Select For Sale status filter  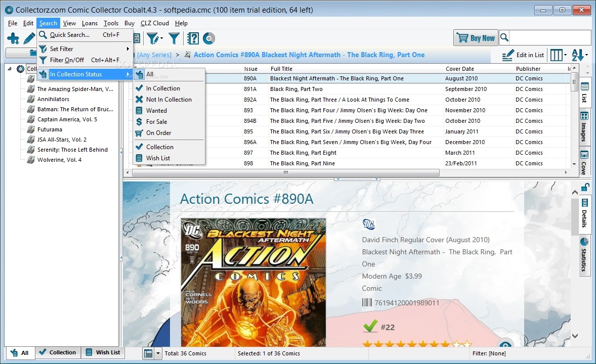coord(169,122)
